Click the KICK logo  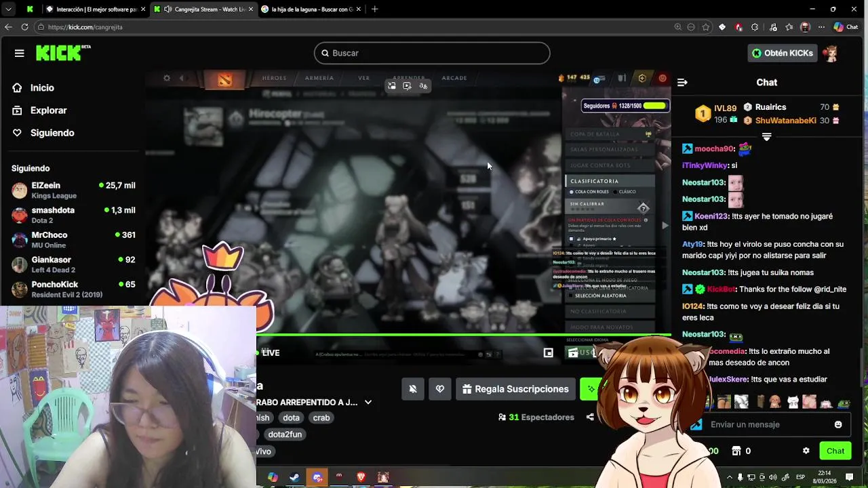pyautogui.click(x=62, y=53)
